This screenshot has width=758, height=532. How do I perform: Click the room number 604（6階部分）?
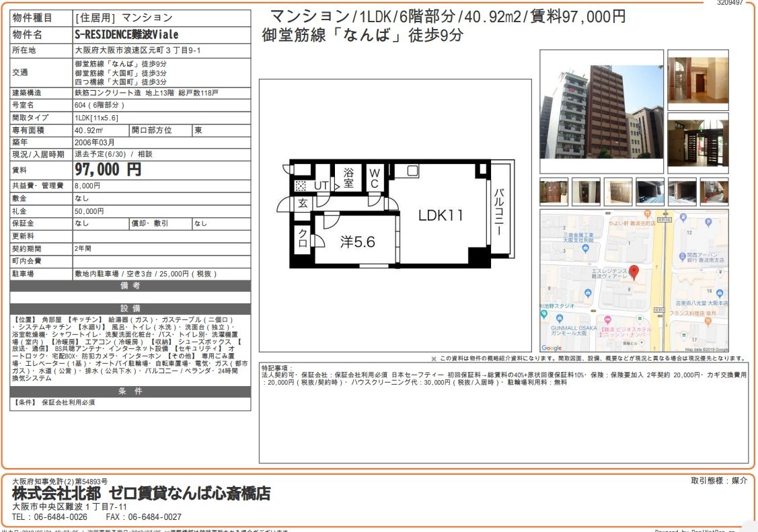pyautogui.click(x=100, y=105)
